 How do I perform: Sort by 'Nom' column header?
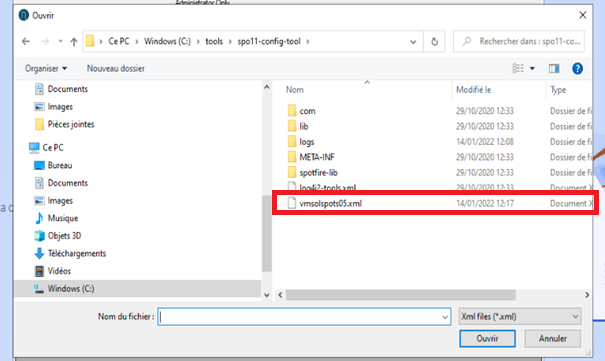(x=295, y=90)
